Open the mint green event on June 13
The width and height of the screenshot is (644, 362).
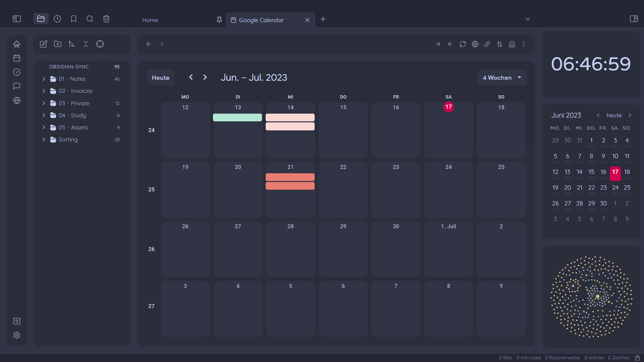pos(237,118)
